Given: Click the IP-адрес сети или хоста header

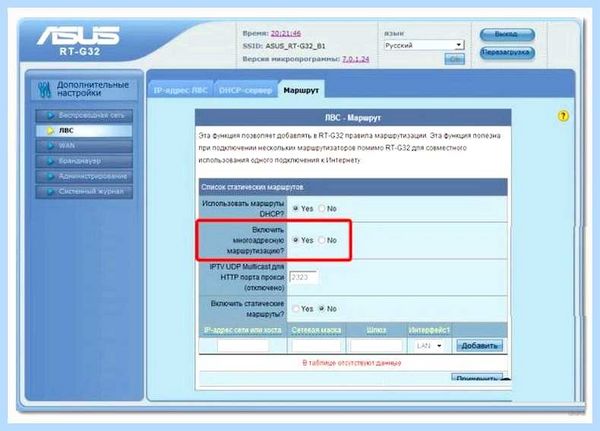Looking at the screenshot, I should click(x=243, y=330).
